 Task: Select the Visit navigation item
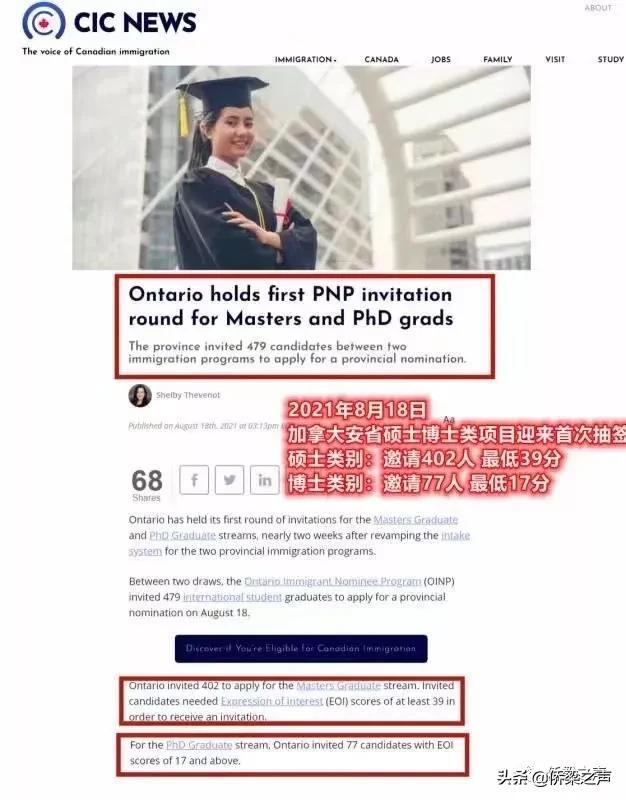[x=555, y=59]
